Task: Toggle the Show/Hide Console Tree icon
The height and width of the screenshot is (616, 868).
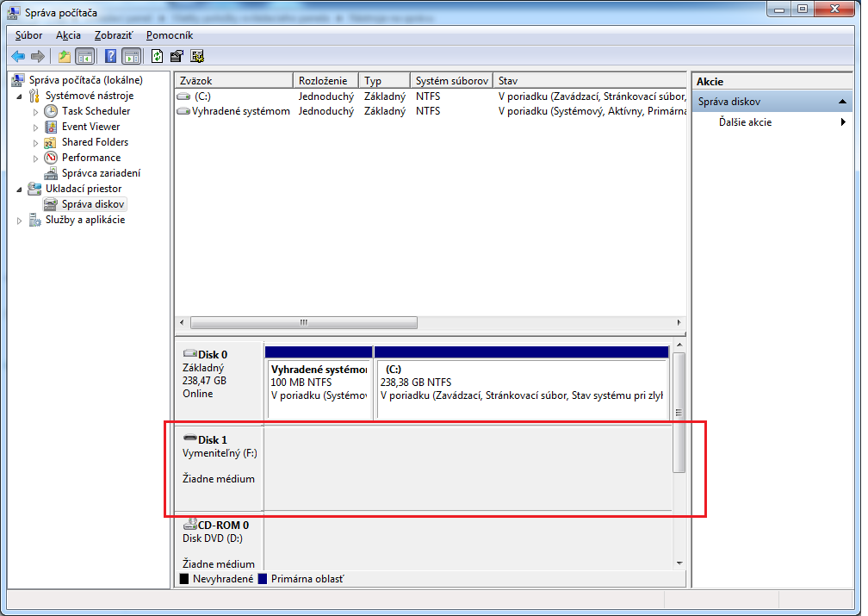Action: 84,56
